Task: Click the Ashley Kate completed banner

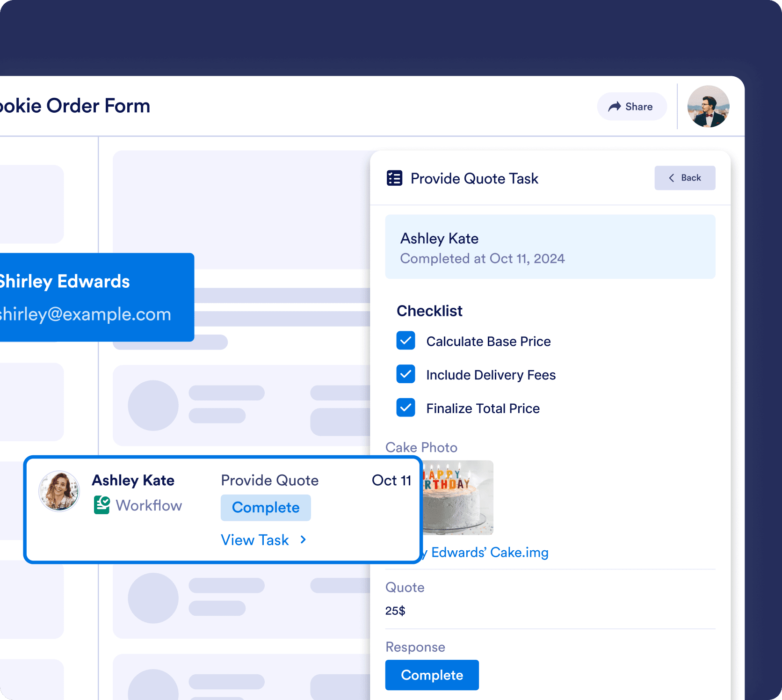Action: point(550,247)
